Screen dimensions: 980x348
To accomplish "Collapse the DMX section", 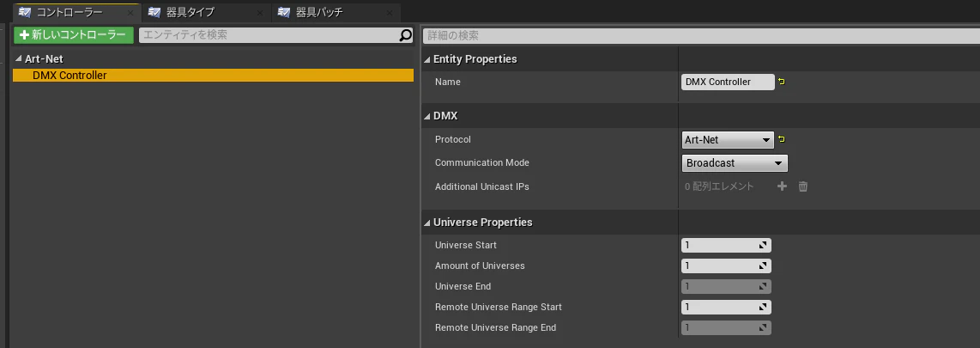I will tap(427, 116).
